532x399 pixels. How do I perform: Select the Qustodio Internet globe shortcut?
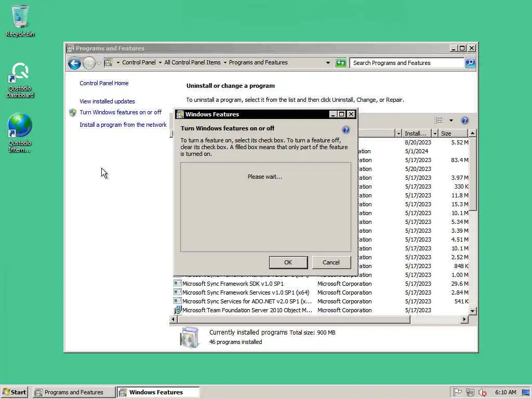point(20,133)
